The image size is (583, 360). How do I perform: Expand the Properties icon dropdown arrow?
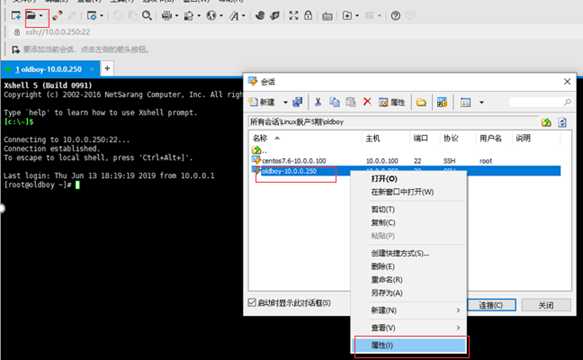[101, 16]
